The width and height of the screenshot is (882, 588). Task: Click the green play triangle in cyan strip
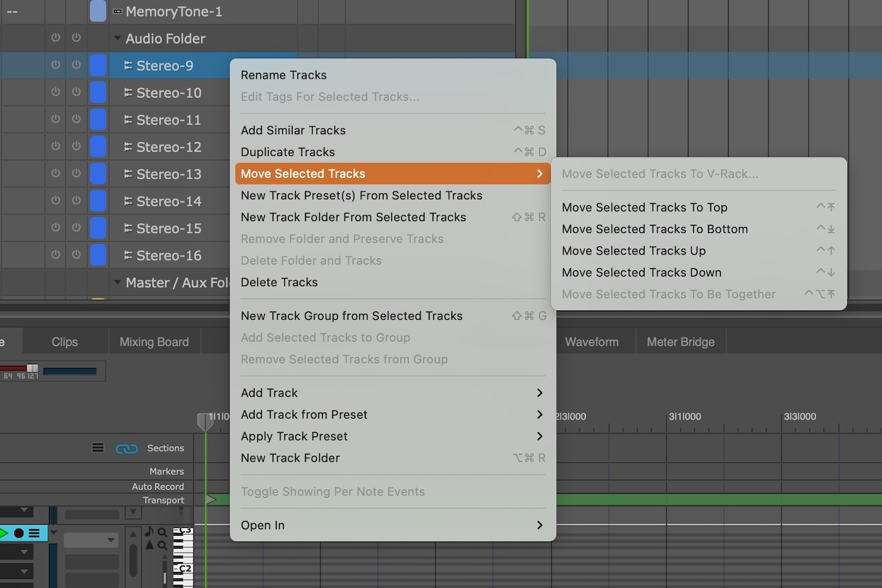[x=5, y=533]
